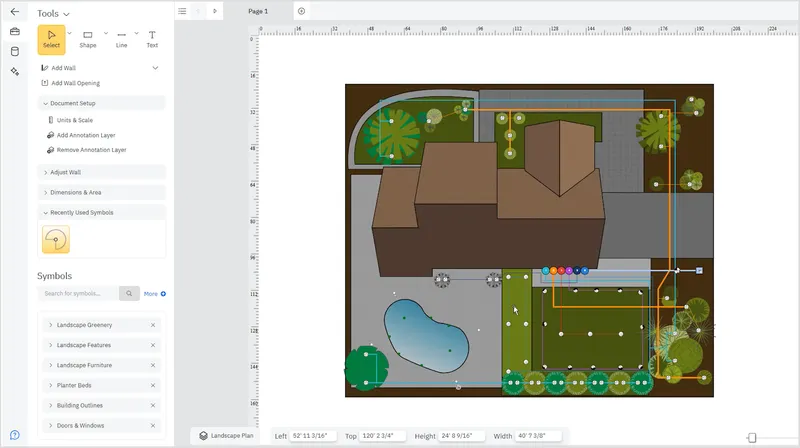Click the blue connector end handle

(x=699, y=270)
